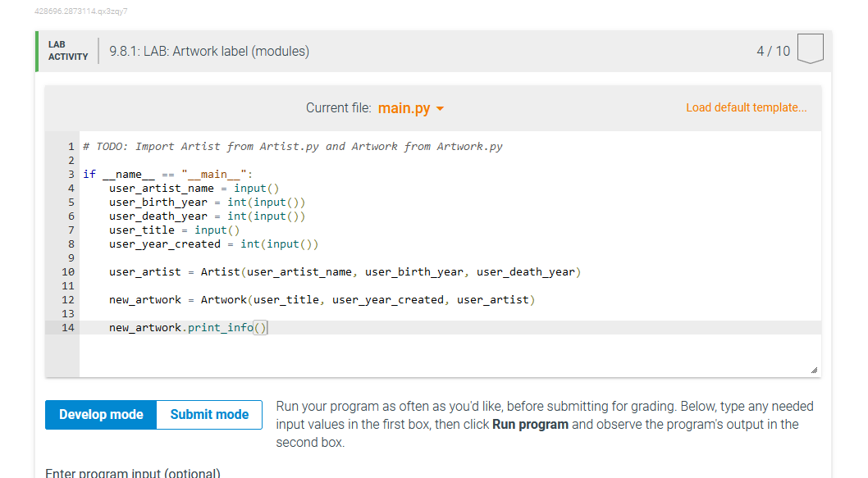Click the resize handle of the code editor
This screenshot has height=478, width=868.
815,369
